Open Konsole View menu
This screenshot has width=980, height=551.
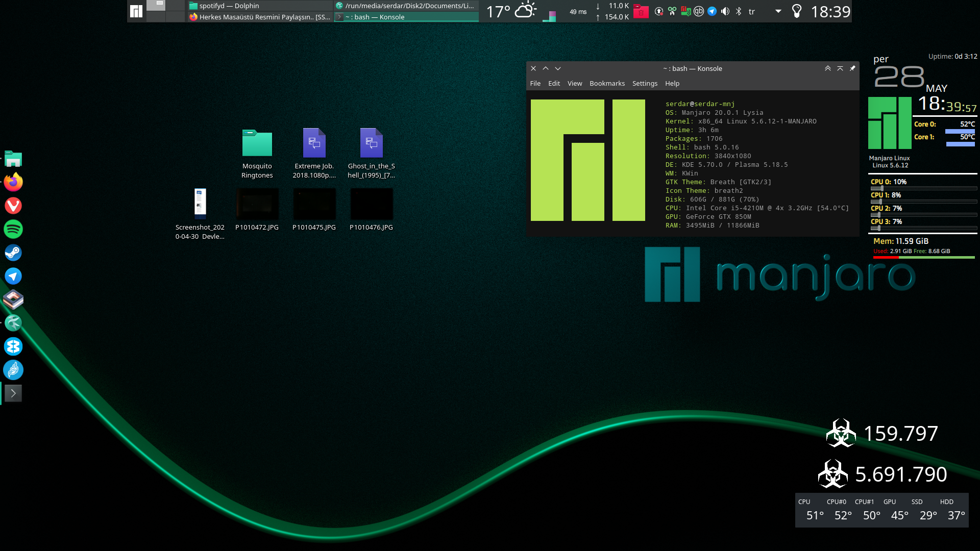tap(575, 83)
